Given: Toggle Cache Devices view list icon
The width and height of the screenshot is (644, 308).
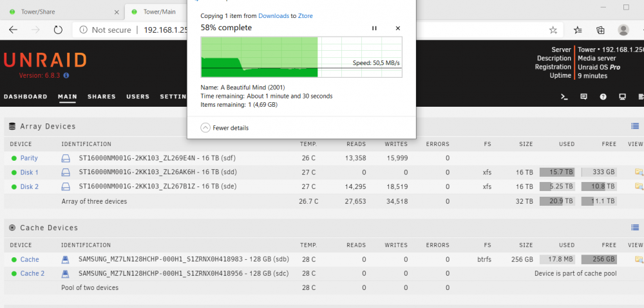Looking at the screenshot, I should [x=635, y=227].
